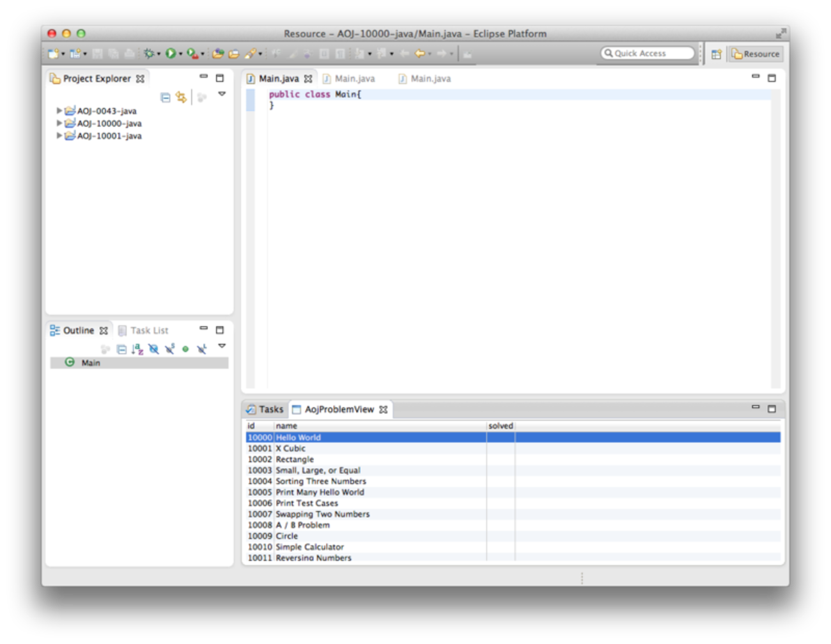
Task: Open Project Explorer view menu dropdown
Action: point(222,95)
